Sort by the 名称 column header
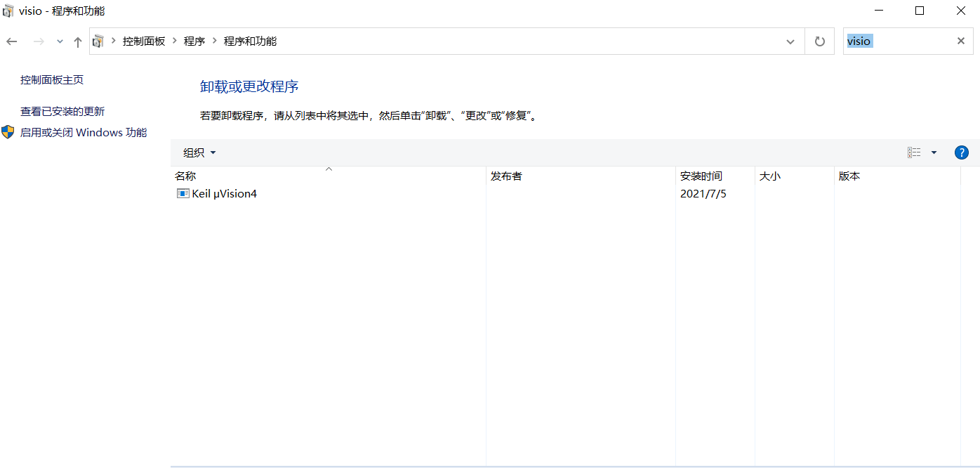 click(328, 176)
